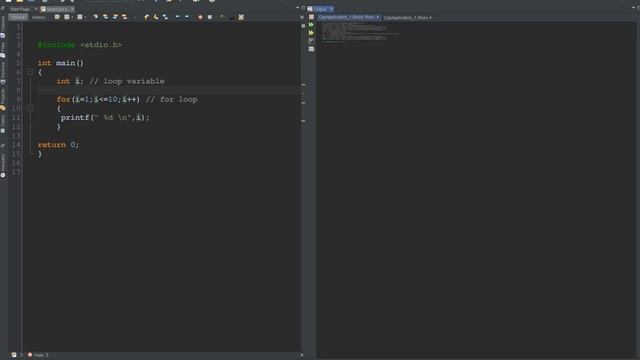The image size is (640, 360).
Task: Click the file icon in breadcrumb bar
Action: point(14,355)
